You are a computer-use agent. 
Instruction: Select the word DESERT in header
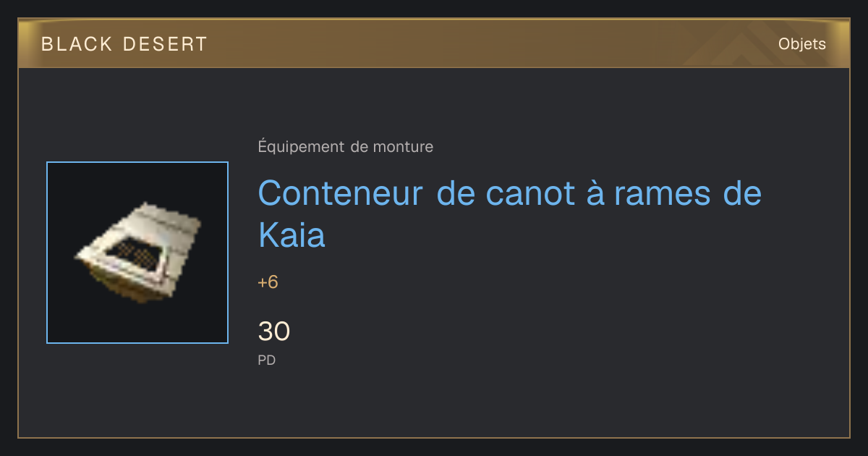pos(165,44)
